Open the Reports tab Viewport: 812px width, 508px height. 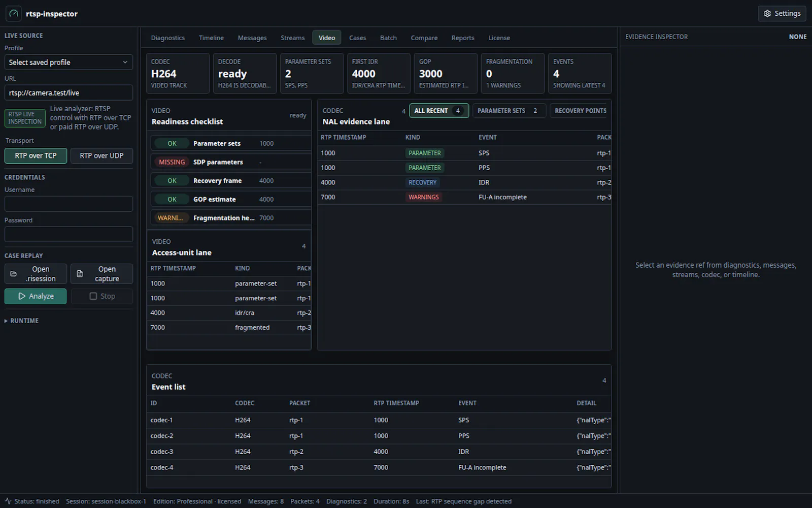coord(463,38)
